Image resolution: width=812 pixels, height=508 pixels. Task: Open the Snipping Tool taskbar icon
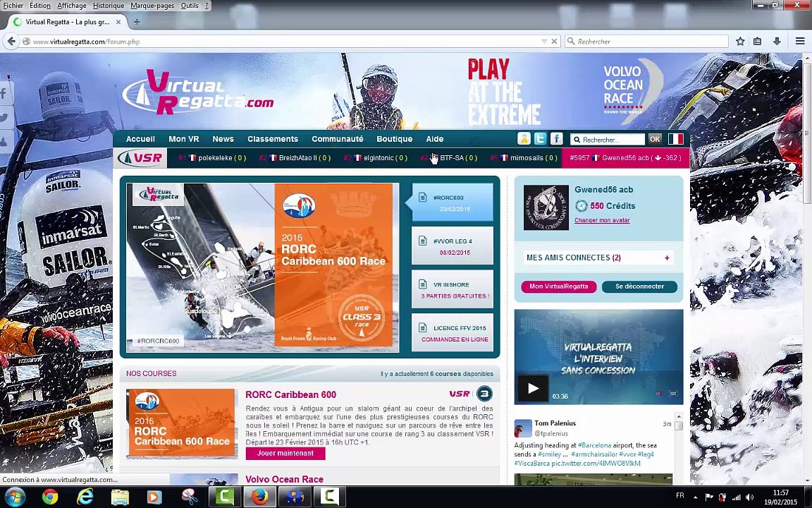pyautogui.click(x=190, y=497)
